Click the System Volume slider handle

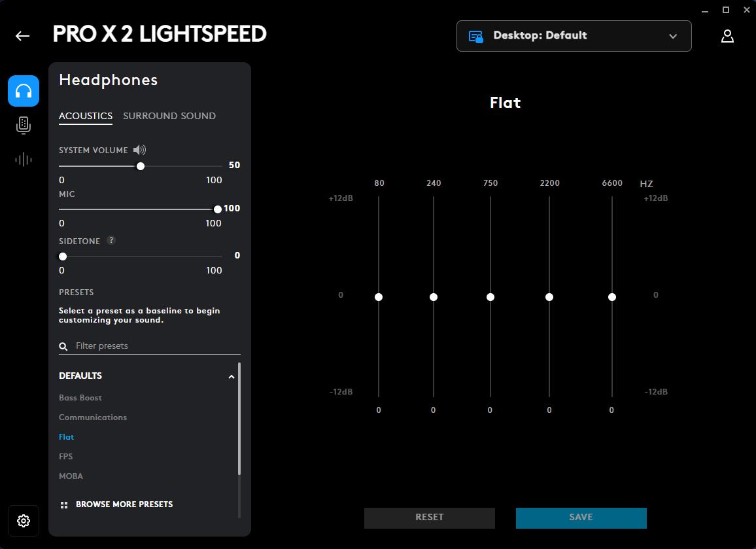pos(141,166)
